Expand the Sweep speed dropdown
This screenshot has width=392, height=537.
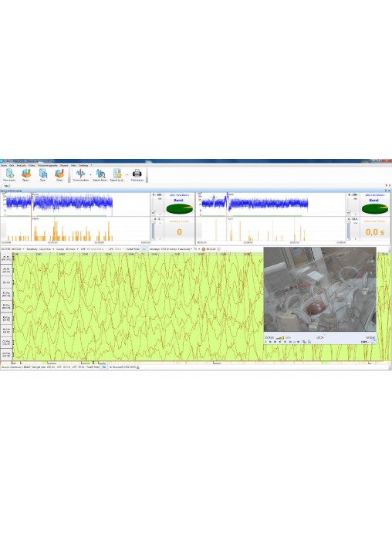tap(77, 249)
